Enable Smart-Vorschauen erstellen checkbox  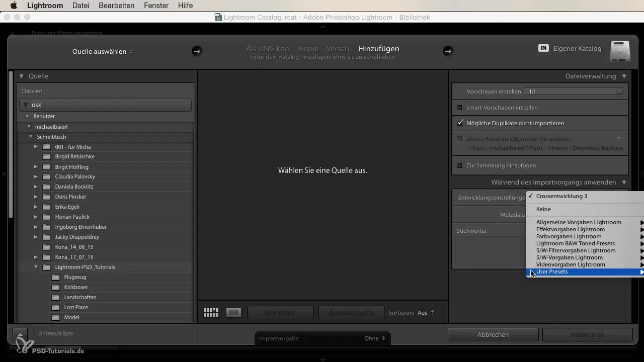point(459,108)
